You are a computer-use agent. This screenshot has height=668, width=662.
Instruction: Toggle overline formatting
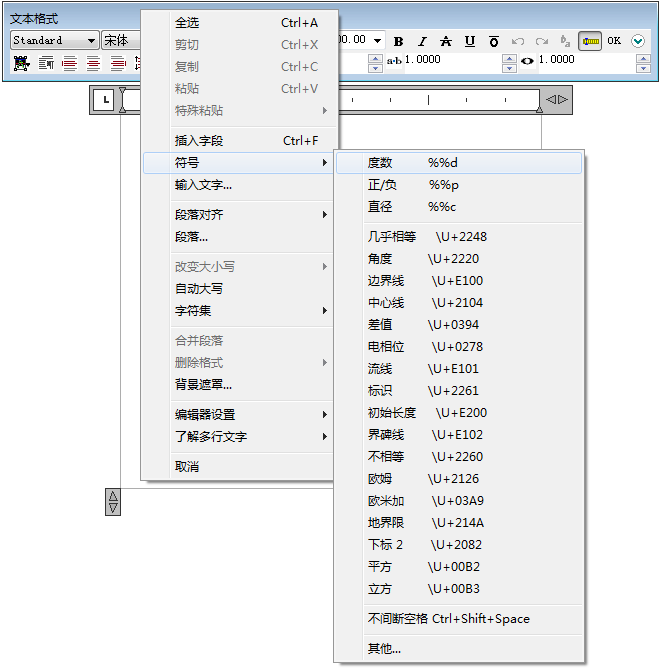(494, 41)
